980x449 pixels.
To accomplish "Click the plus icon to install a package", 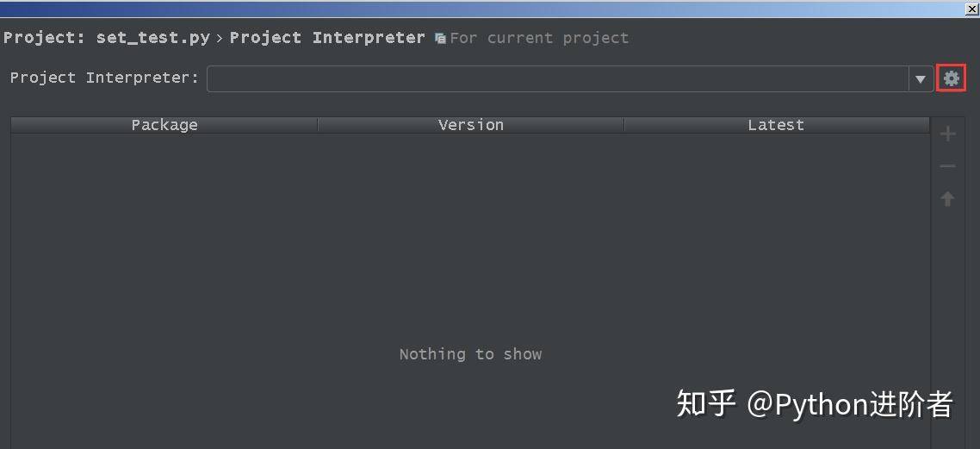I will pos(947,134).
